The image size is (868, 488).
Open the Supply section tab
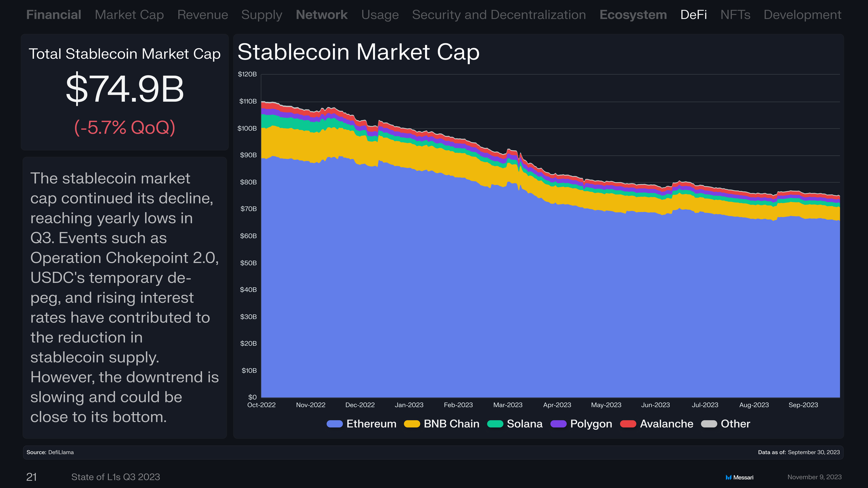262,15
